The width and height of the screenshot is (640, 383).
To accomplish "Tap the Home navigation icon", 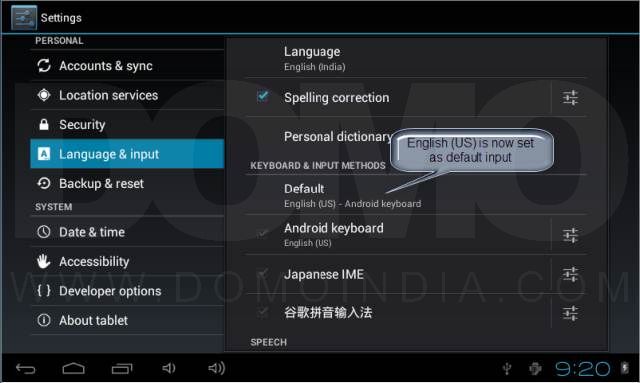I will coord(73,368).
